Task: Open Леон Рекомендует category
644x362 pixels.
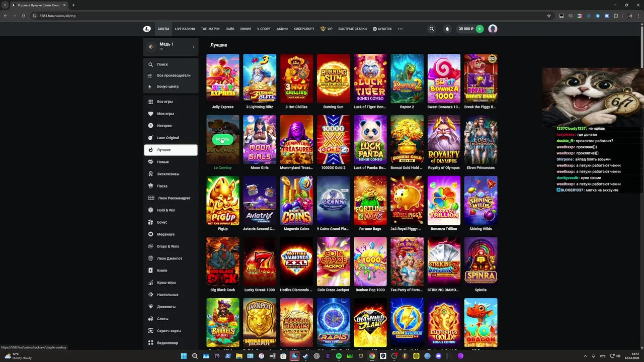Action: point(171,198)
